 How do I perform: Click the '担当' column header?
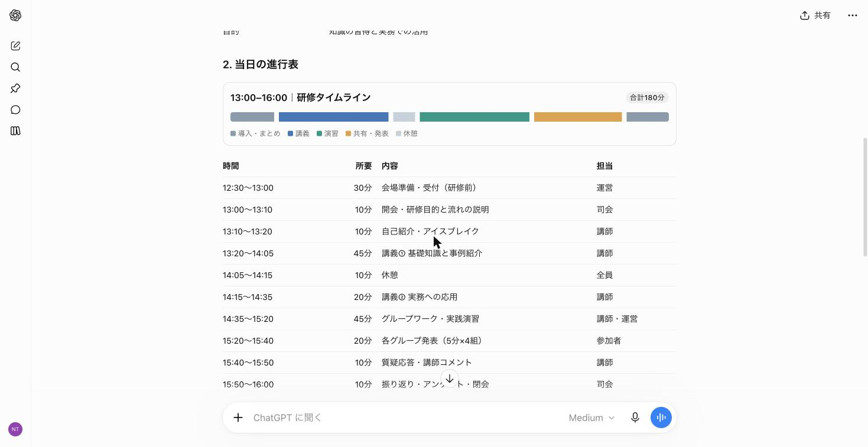pos(605,166)
